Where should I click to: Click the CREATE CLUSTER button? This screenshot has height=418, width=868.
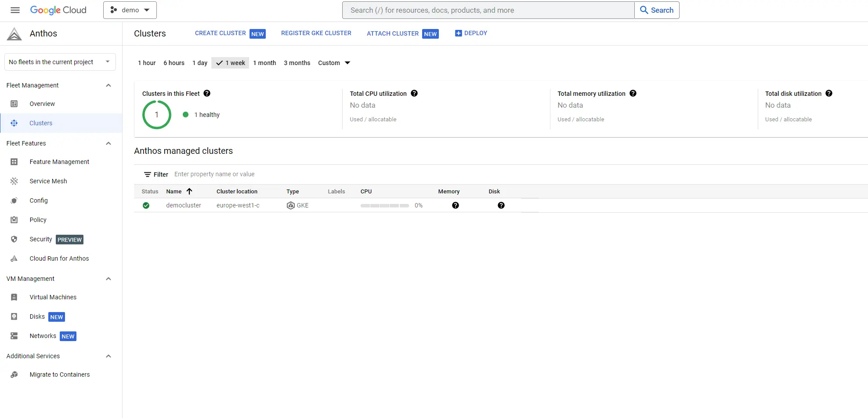click(221, 33)
